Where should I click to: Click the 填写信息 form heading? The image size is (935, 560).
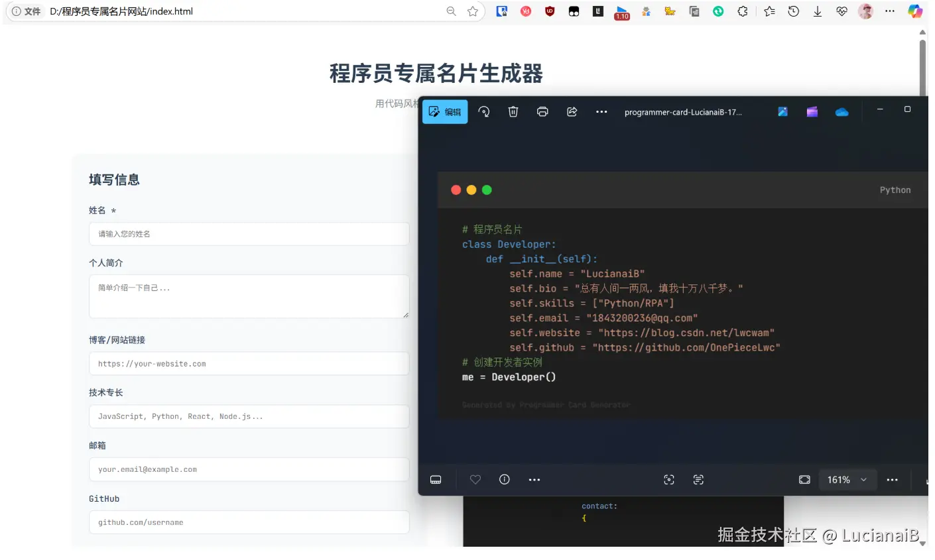pos(114,180)
